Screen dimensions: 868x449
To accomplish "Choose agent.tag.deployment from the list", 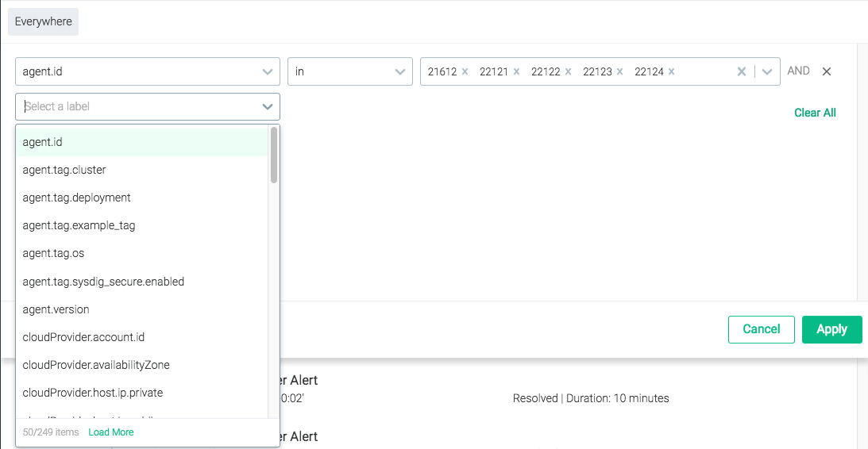I will click(x=141, y=198).
